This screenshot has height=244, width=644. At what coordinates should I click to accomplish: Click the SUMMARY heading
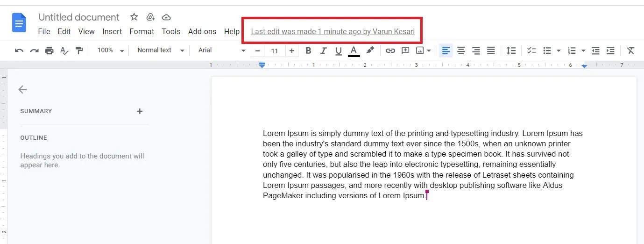(36, 111)
